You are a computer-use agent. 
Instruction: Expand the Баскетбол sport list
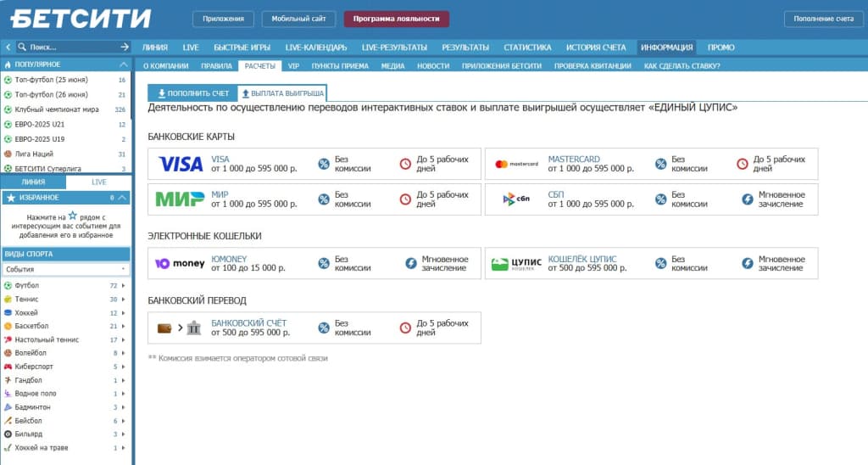click(123, 326)
